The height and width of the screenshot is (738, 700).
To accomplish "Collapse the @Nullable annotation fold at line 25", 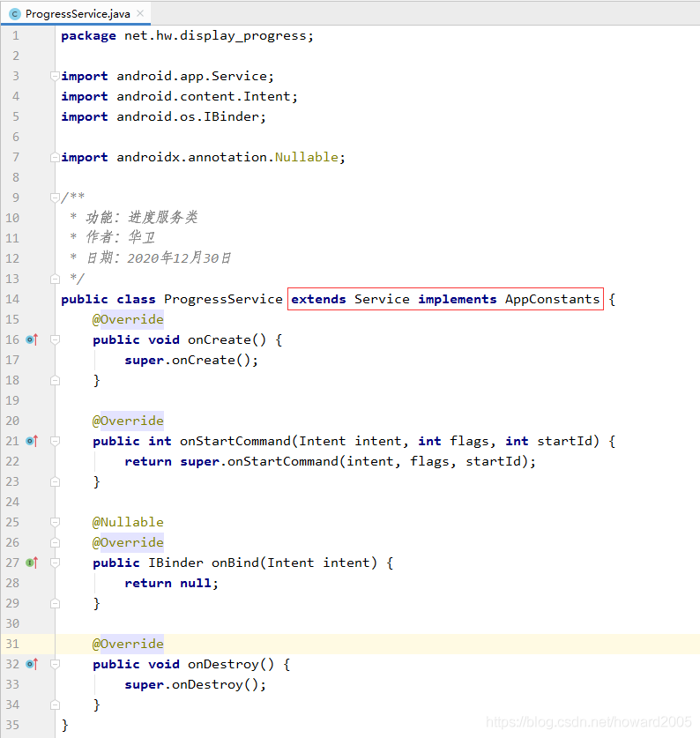I will (x=55, y=522).
